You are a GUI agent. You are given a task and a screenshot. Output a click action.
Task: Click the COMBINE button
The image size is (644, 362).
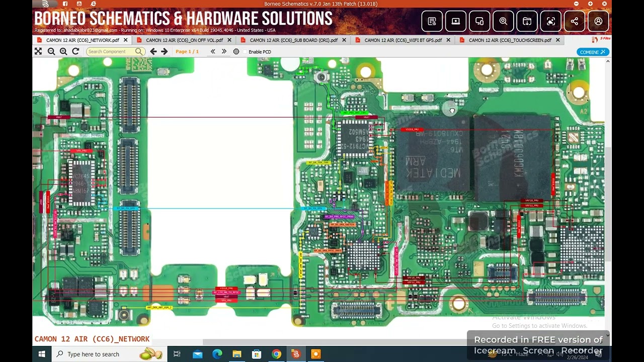pos(593,52)
